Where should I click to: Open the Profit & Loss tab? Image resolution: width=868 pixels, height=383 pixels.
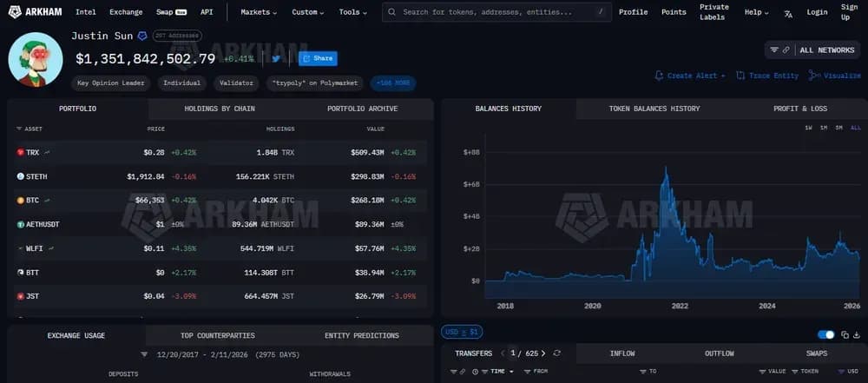[x=799, y=109]
